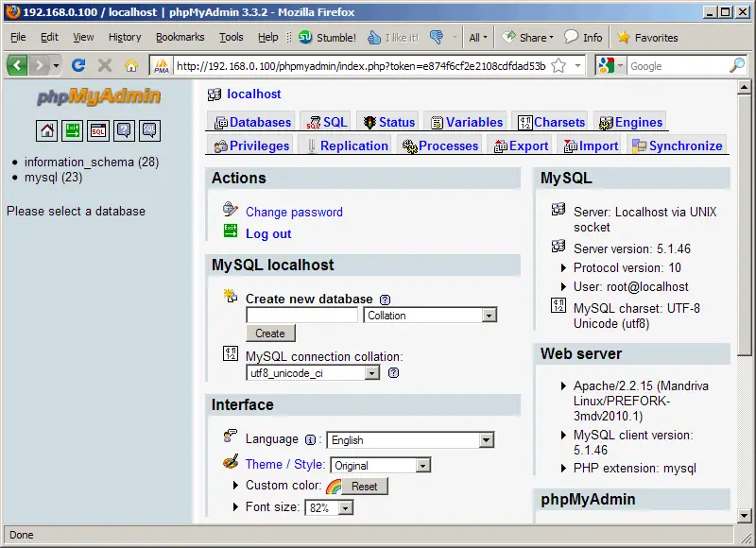Open the Theme dropdown showing Original
This screenshot has height=548, width=756.
pos(381,466)
